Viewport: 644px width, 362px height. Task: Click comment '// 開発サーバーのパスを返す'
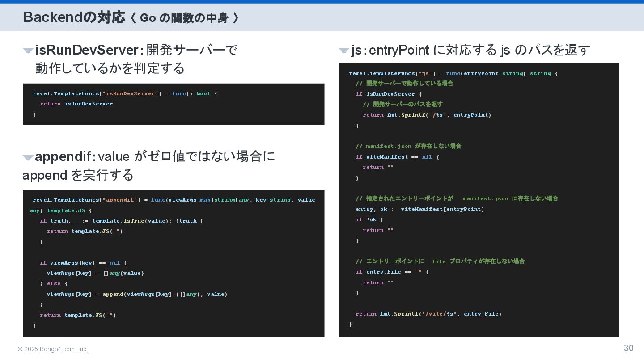[402, 104]
